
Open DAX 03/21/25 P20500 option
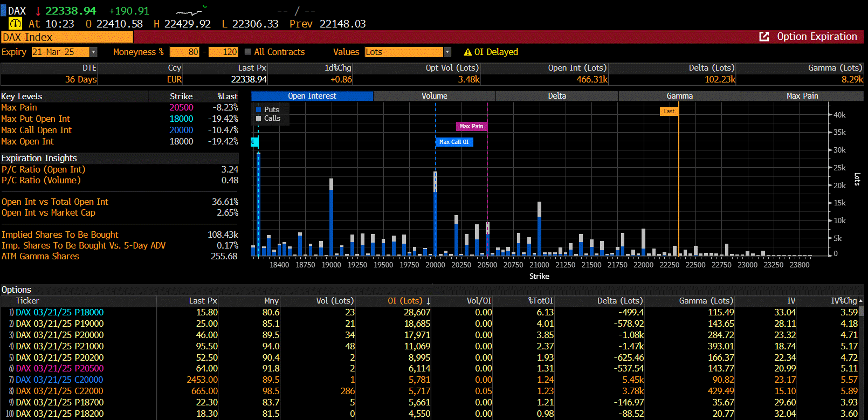point(59,368)
